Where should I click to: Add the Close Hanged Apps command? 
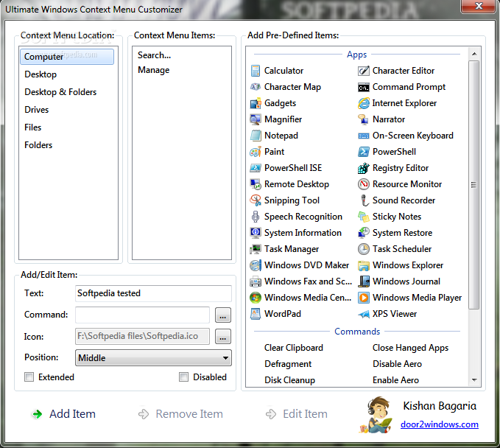pos(411,348)
